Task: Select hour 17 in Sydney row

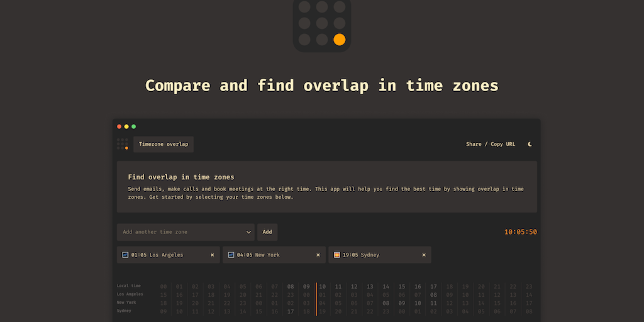Action: [x=291, y=312]
